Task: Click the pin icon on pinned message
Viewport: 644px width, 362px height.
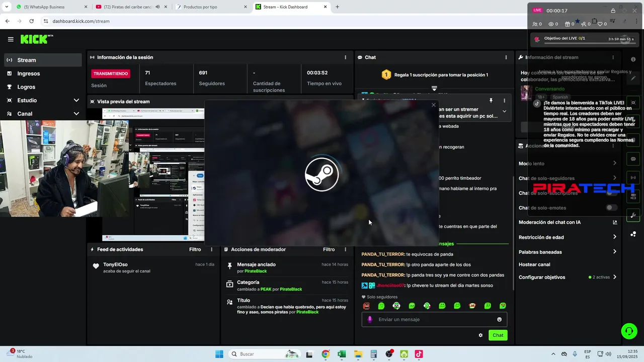Action: [x=491, y=101]
